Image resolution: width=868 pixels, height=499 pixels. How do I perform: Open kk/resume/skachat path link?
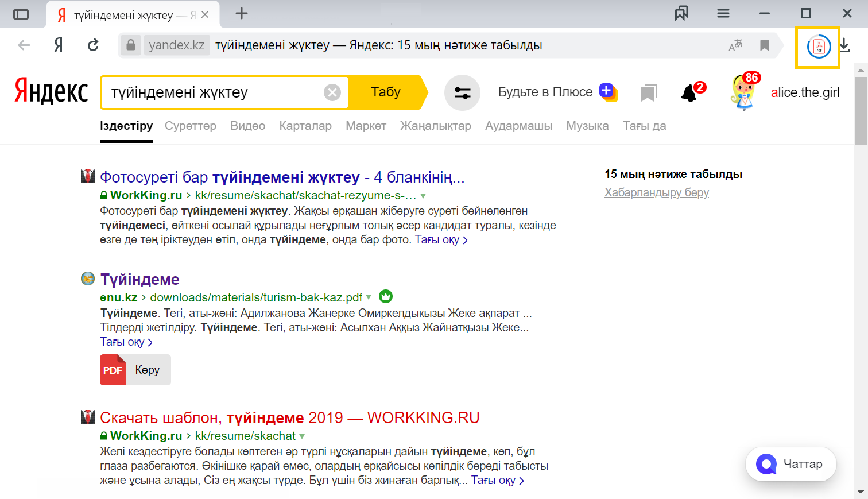[x=245, y=436]
